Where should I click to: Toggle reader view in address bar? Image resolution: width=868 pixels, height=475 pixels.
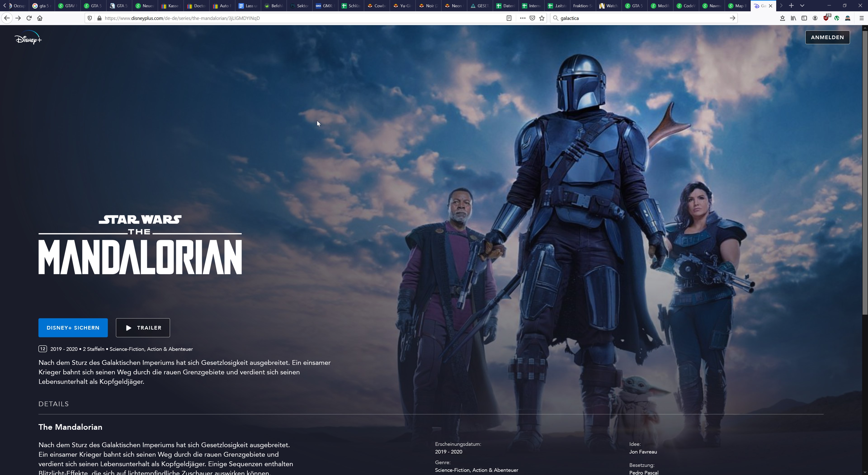pyautogui.click(x=509, y=18)
